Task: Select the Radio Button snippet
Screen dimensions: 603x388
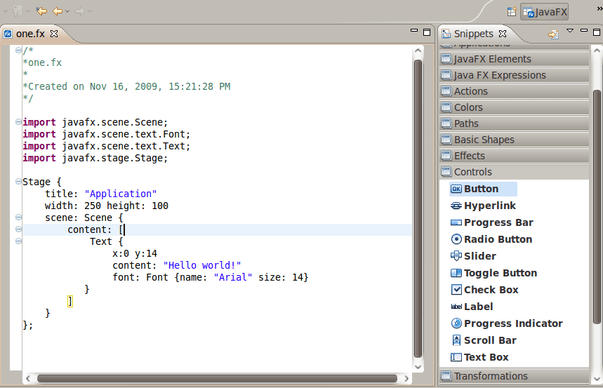Action: (x=491, y=239)
